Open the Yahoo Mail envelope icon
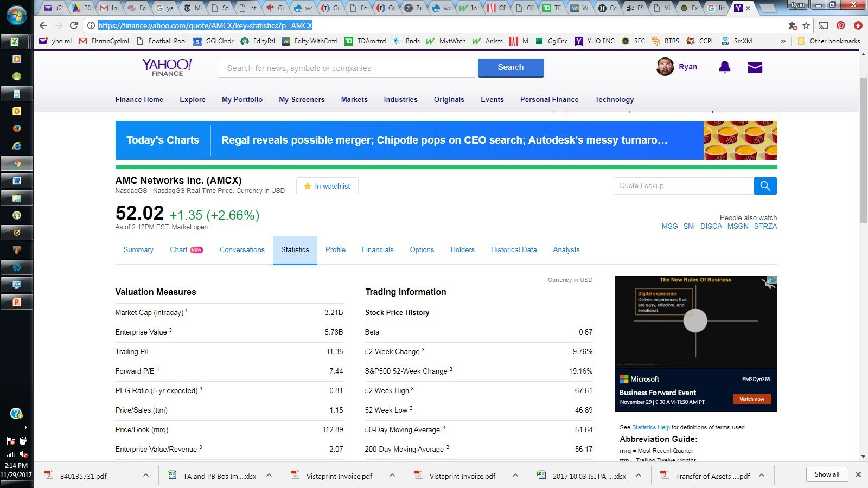This screenshot has height=488, width=868. pos(755,67)
